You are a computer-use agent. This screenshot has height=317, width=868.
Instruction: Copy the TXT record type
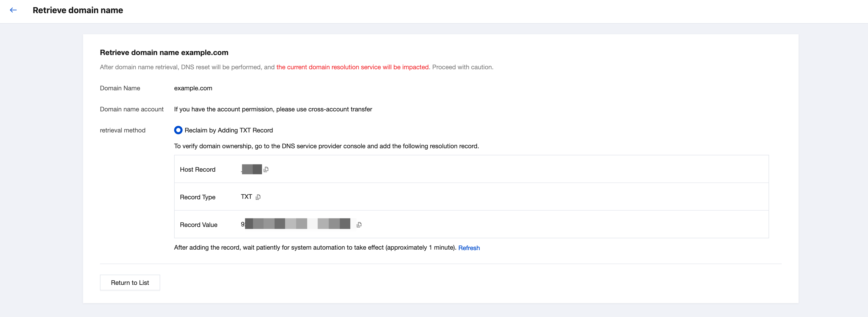click(x=258, y=197)
